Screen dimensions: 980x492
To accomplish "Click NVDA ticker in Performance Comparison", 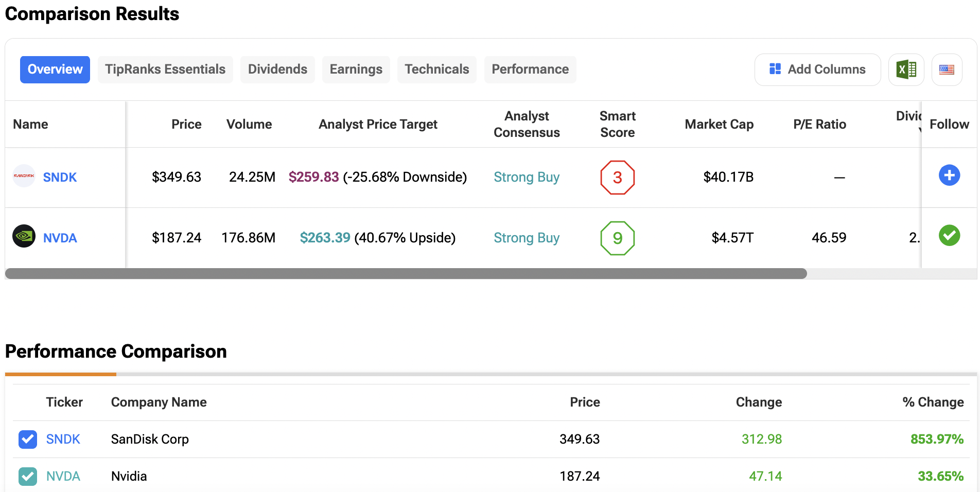I will tap(63, 476).
